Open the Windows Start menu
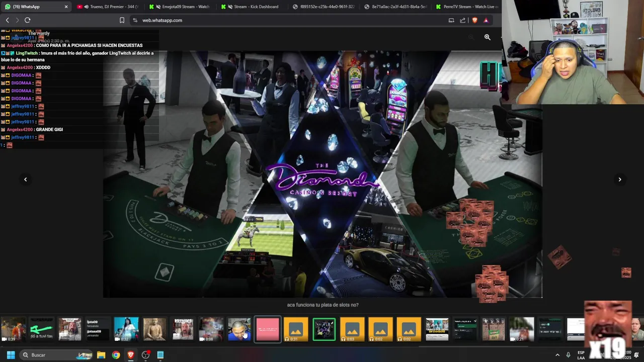 (11, 355)
